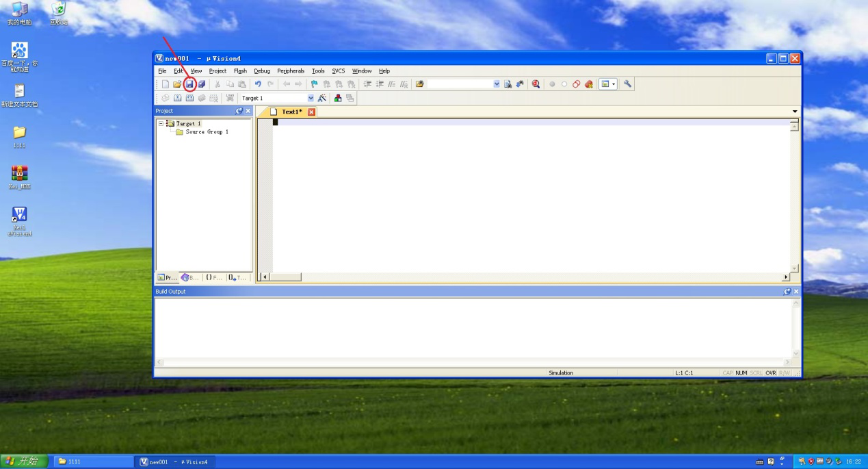The height and width of the screenshot is (469, 868).
Task: Switch to the Functions tab in Project panel
Action: click(213, 277)
